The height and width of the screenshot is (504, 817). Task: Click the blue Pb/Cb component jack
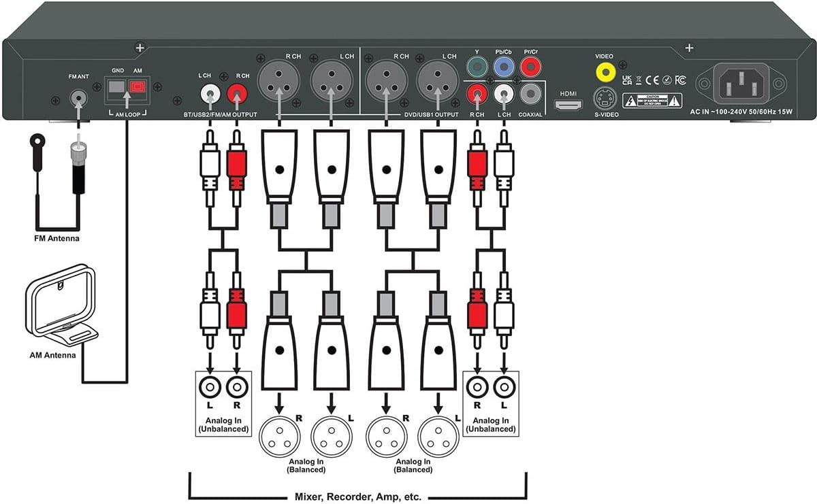[503, 66]
